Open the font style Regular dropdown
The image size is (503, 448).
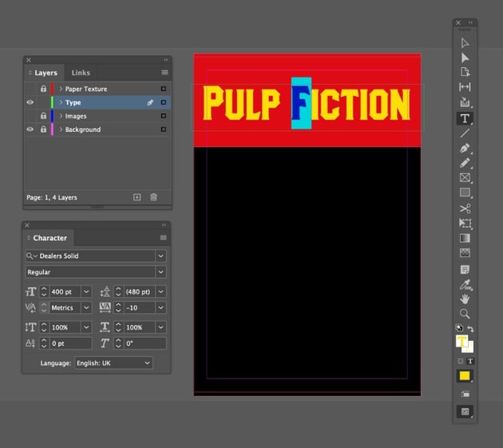pyautogui.click(x=160, y=272)
